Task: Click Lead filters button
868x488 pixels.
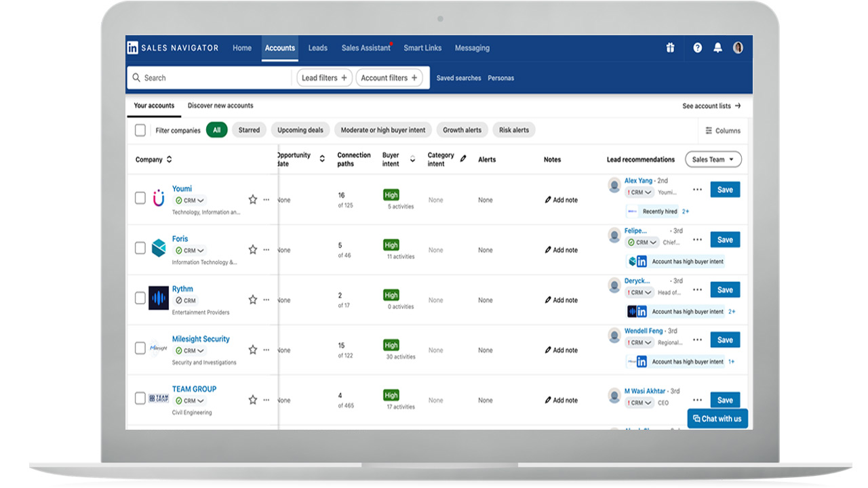Action: click(x=324, y=78)
